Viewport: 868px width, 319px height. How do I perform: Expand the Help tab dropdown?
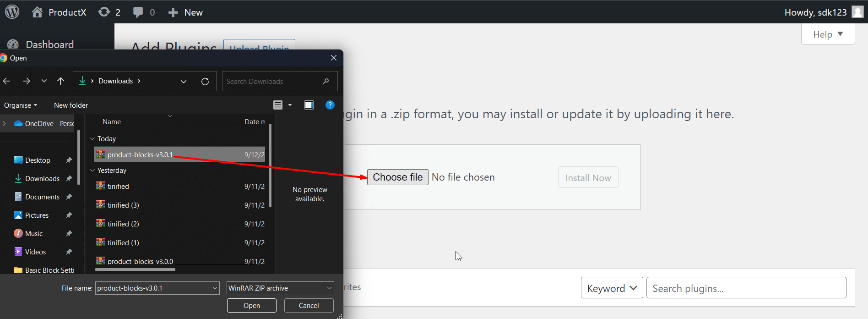click(x=828, y=34)
